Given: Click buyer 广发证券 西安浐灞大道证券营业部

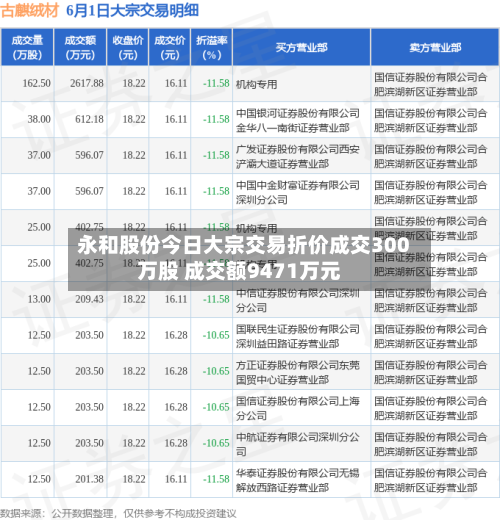Looking at the screenshot, I should [x=298, y=156].
